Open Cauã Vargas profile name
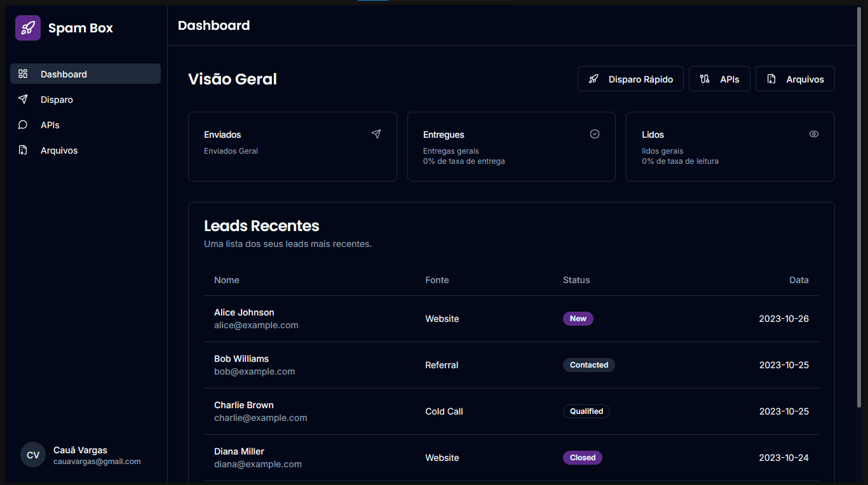Image resolution: width=868 pixels, height=485 pixels. click(80, 450)
